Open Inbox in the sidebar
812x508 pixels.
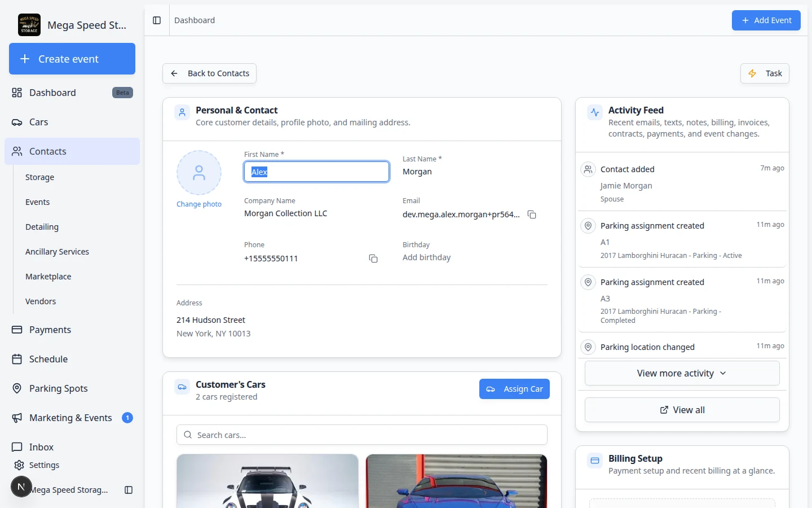pyautogui.click(x=72, y=447)
